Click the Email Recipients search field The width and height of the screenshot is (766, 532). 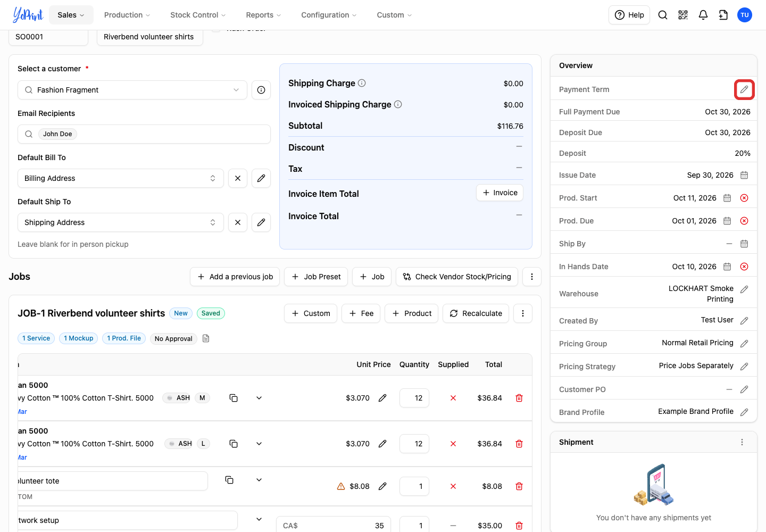point(144,134)
